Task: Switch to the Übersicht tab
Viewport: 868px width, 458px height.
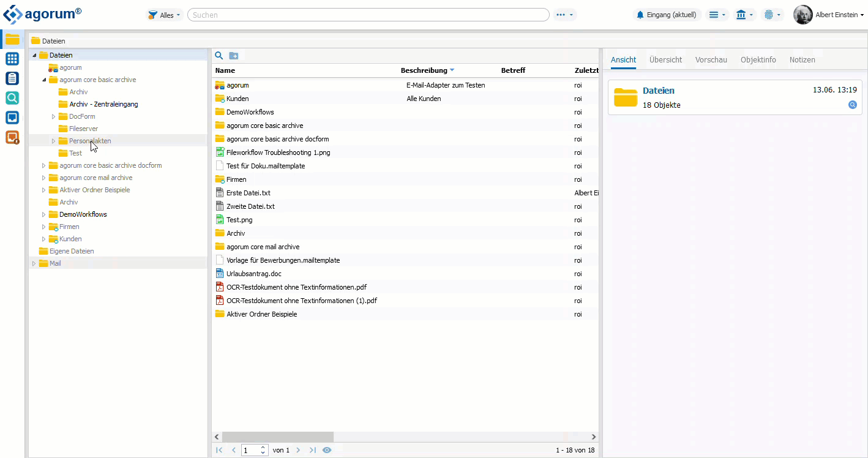Action: [x=665, y=60]
